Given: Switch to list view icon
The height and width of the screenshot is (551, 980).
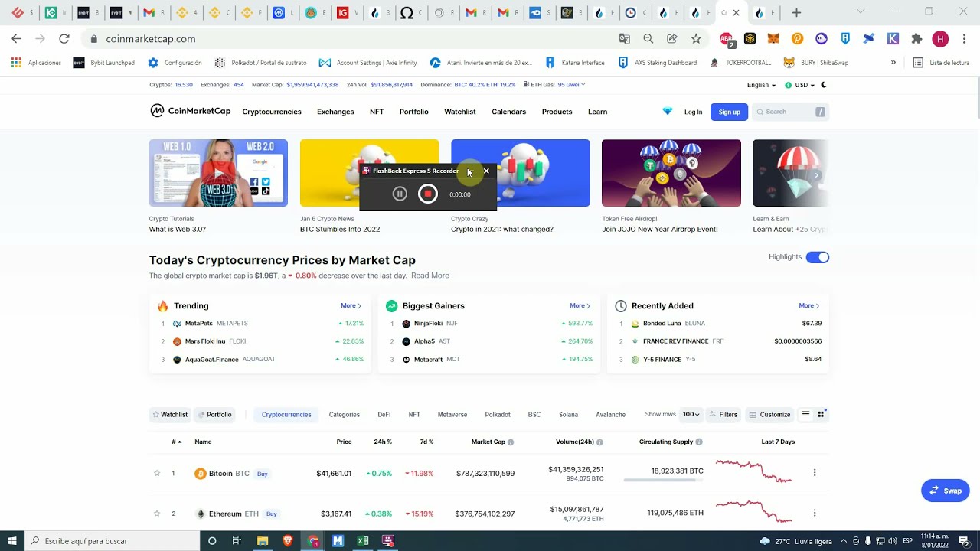Looking at the screenshot, I should coord(805,415).
